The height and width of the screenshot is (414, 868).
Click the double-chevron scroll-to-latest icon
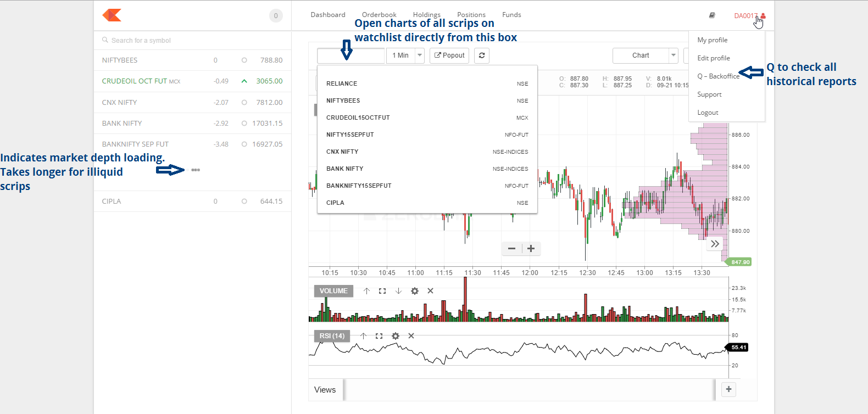tap(715, 244)
